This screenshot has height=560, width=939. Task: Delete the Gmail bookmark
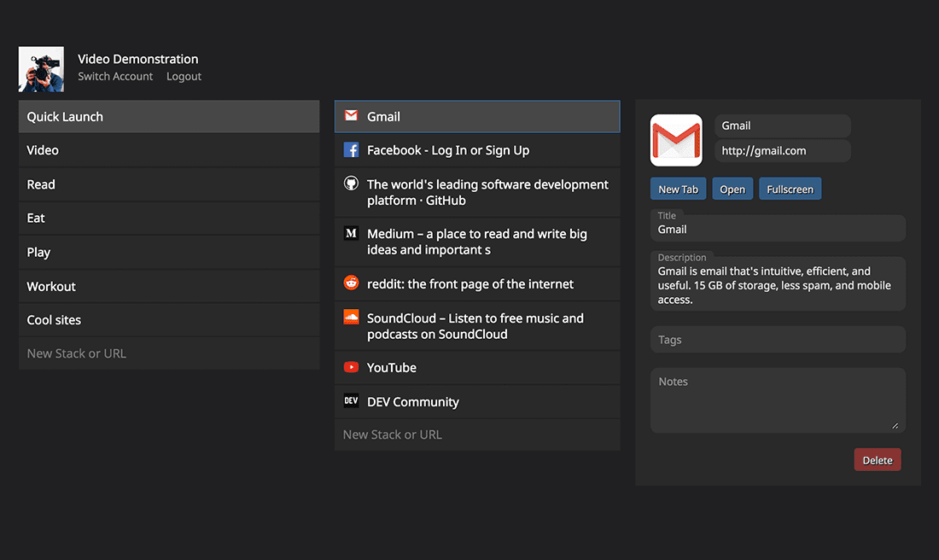[x=877, y=460]
